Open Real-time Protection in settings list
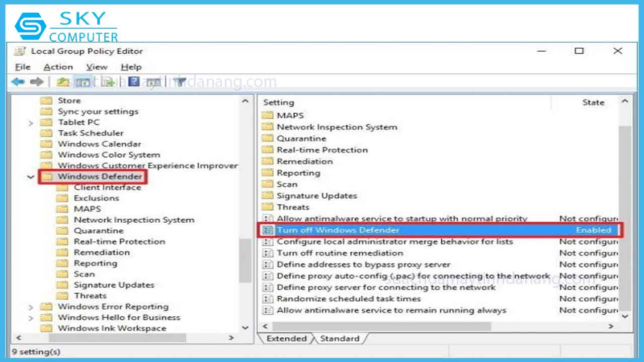Image resolution: width=644 pixels, height=362 pixels. (322, 150)
